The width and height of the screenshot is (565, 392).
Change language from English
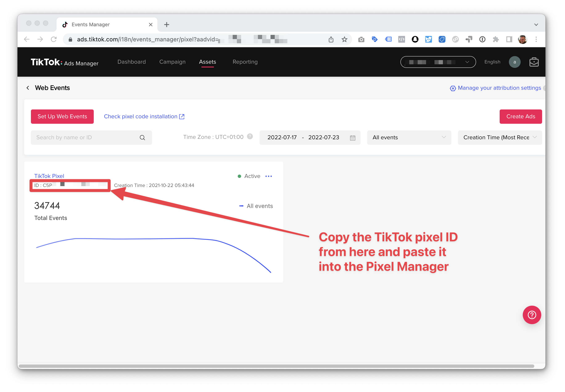pos(492,62)
